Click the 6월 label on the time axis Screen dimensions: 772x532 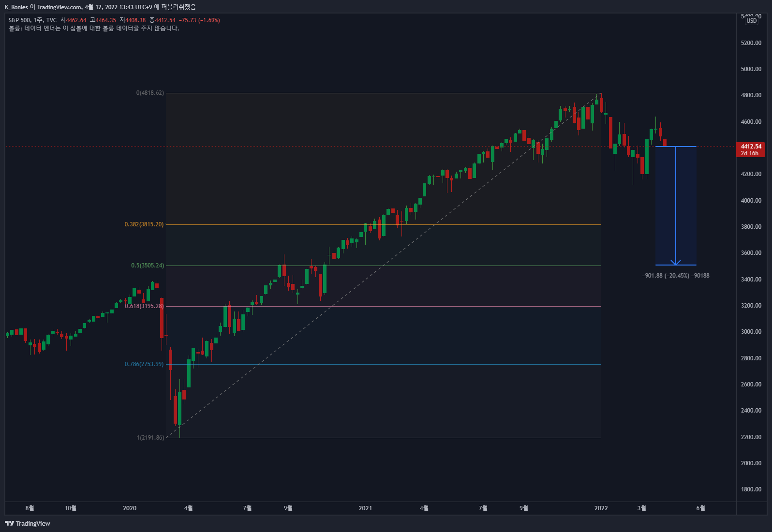pyautogui.click(x=701, y=508)
